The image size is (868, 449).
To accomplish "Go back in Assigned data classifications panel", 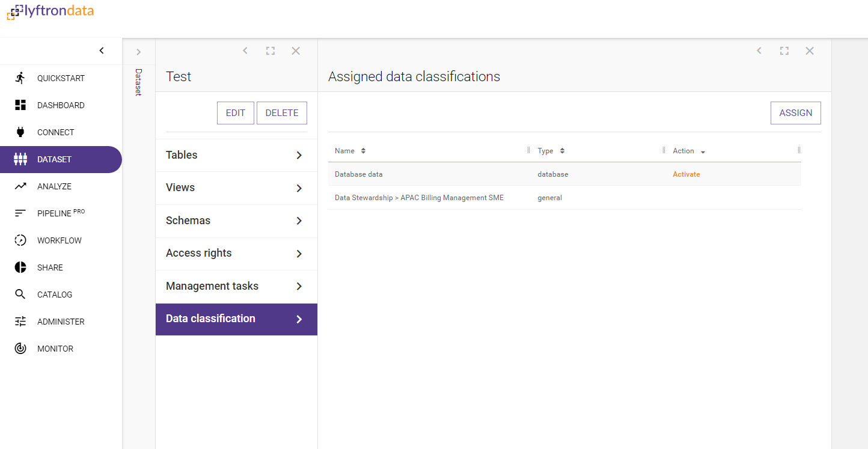I will (759, 51).
